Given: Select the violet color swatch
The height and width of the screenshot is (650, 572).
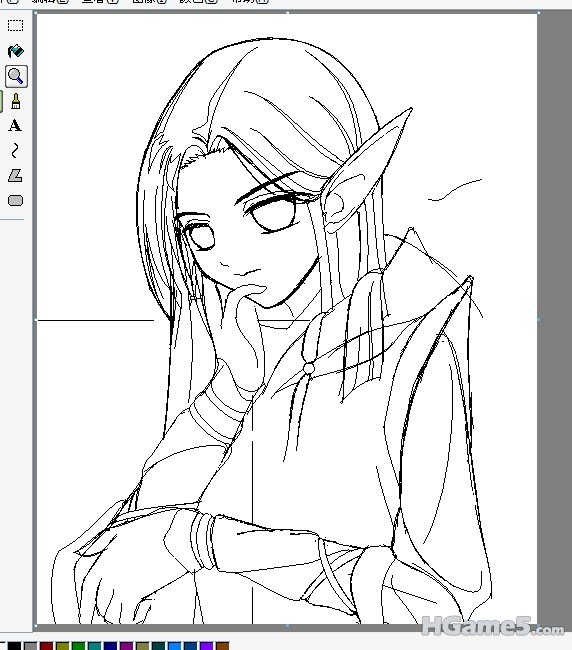Looking at the screenshot, I should [x=206, y=646].
